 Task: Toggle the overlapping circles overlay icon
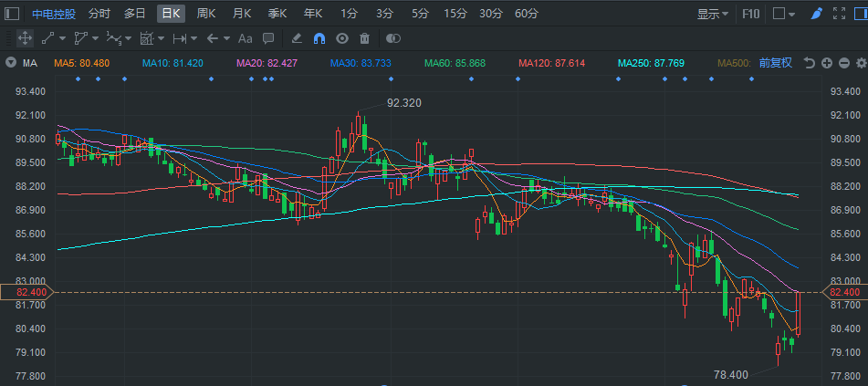tap(393, 38)
